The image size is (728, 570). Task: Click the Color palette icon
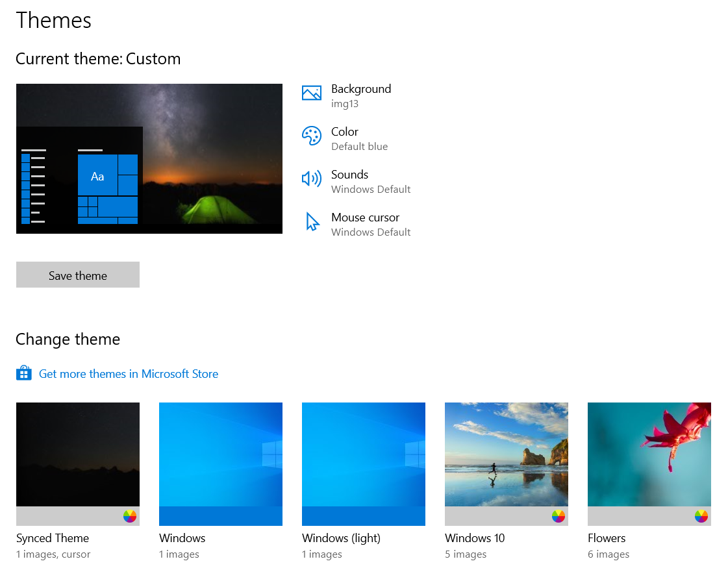pyautogui.click(x=312, y=136)
